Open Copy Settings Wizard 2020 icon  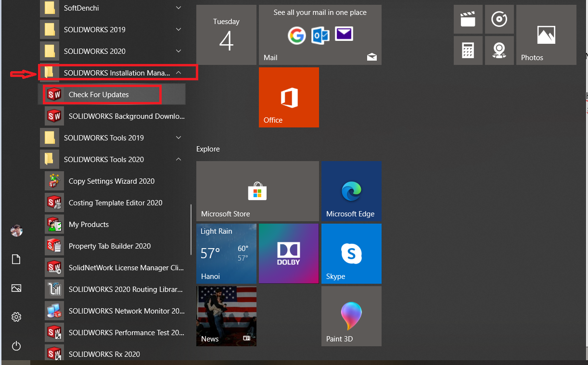54,181
